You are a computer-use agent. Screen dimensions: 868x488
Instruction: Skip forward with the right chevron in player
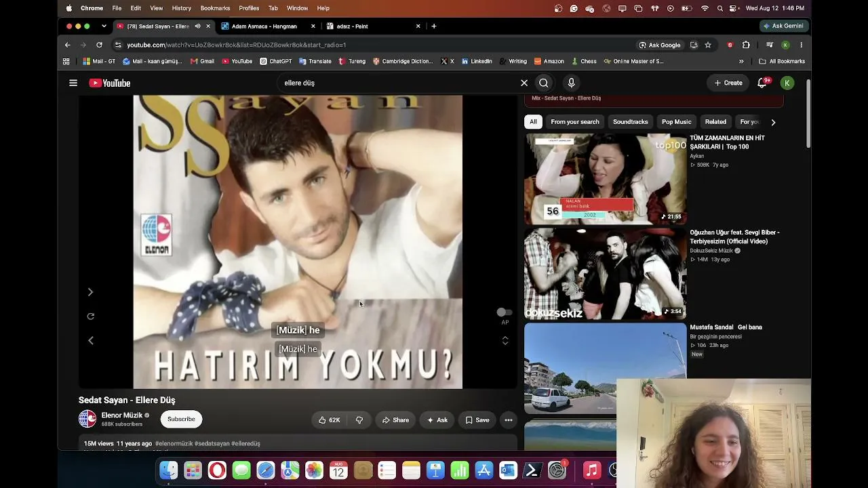pos(90,292)
